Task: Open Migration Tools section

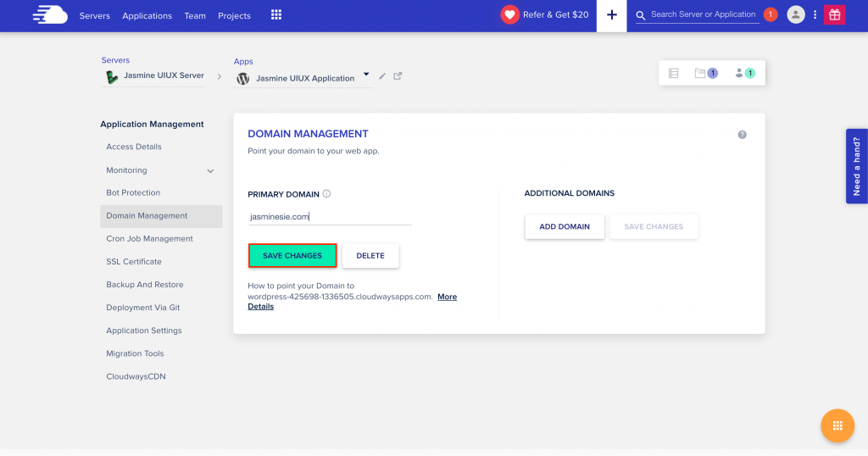Action: click(x=135, y=353)
